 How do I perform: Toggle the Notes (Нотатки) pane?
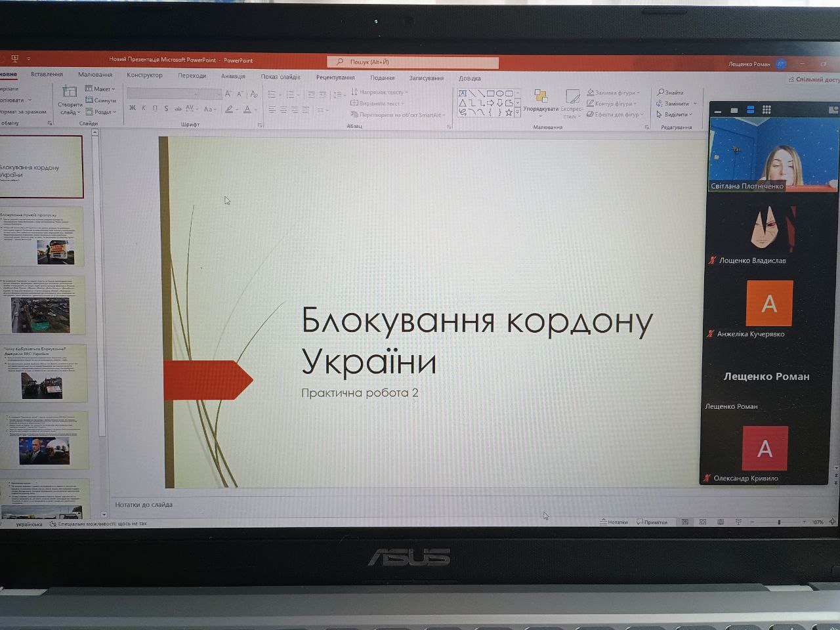[x=614, y=522]
